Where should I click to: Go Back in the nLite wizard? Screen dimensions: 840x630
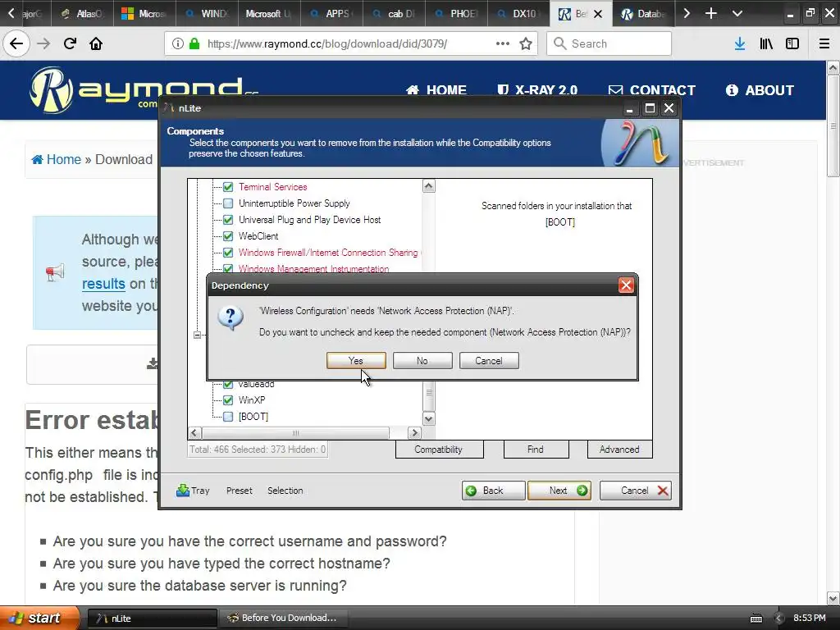[x=493, y=491]
